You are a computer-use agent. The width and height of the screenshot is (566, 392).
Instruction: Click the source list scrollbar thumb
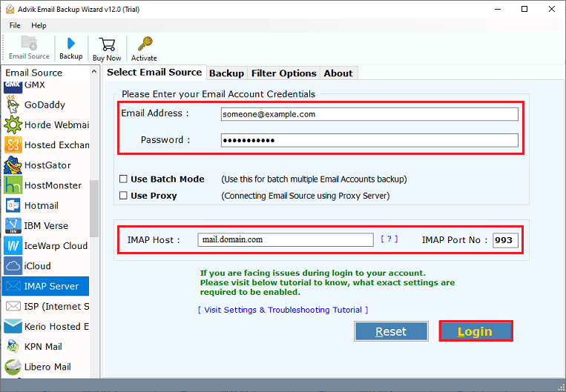click(x=94, y=208)
